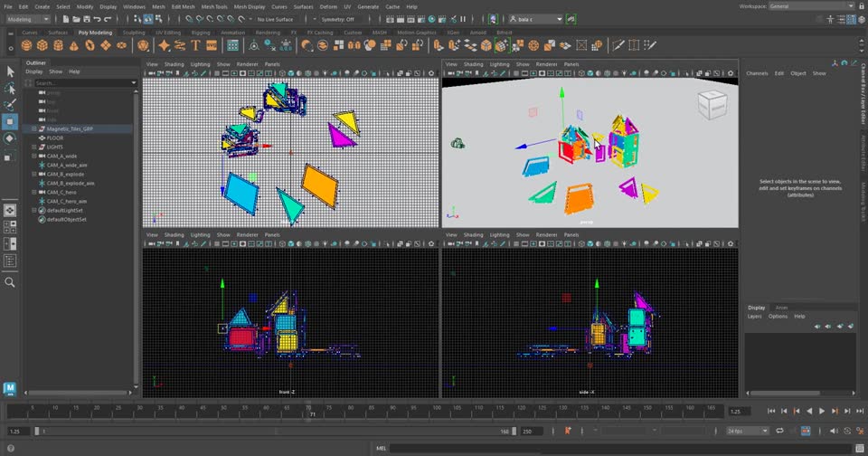The image size is (868, 456).
Task: Create a polygon cone from shelf
Action: (73, 45)
